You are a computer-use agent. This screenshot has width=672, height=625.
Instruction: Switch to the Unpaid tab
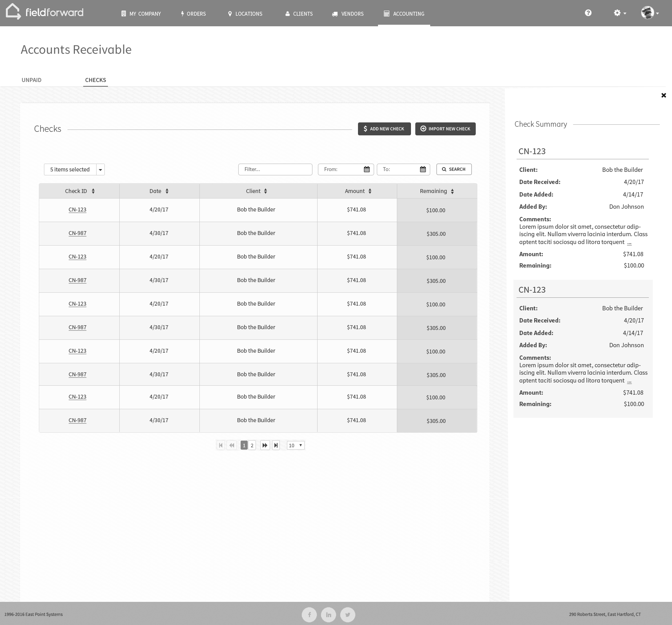(x=31, y=80)
